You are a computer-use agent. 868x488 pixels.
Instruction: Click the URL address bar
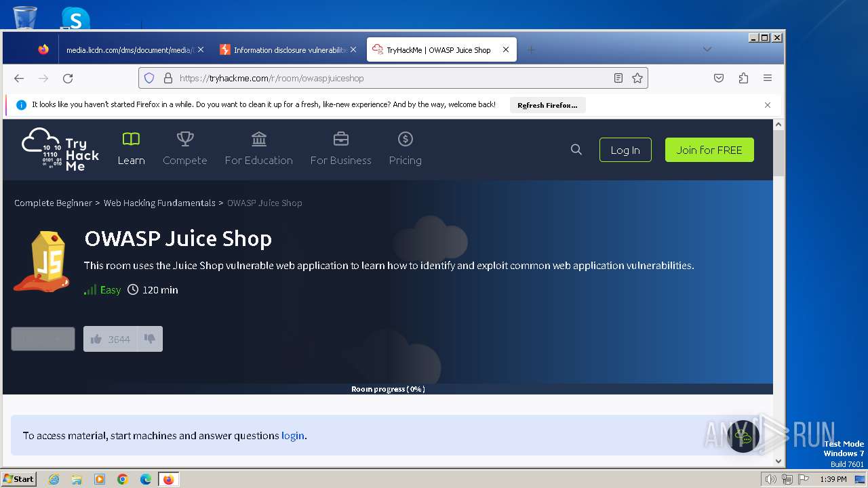(x=393, y=78)
